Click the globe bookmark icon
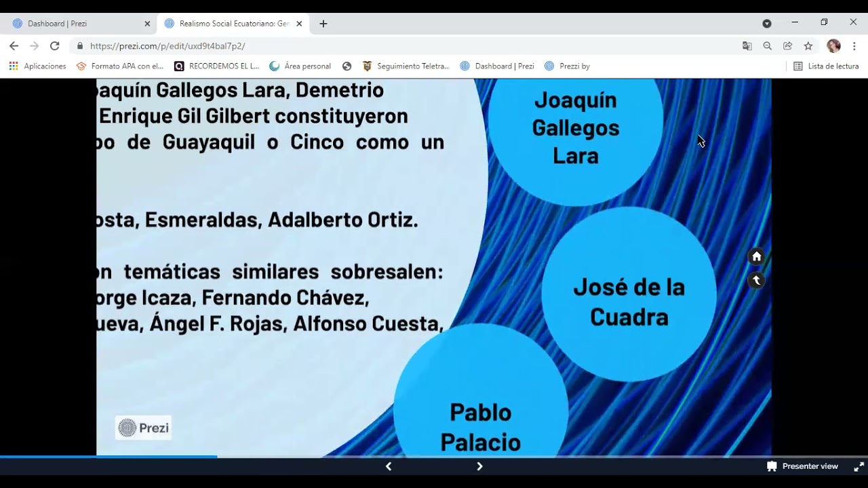The height and width of the screenshot is (488, 868). tap(347, 66)
